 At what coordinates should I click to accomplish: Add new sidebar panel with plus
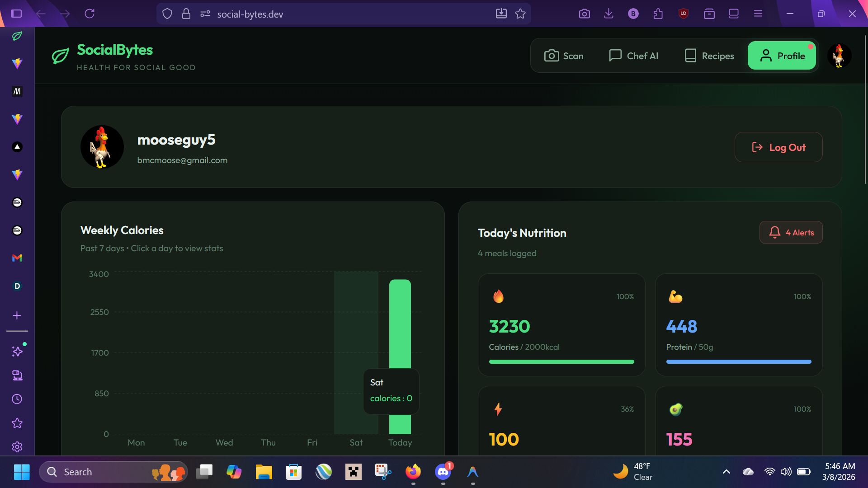(x=17, y=315)
